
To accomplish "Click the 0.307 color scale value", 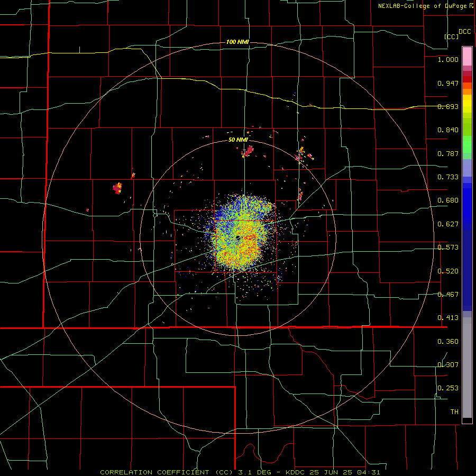I will click(x=448, y=365).
